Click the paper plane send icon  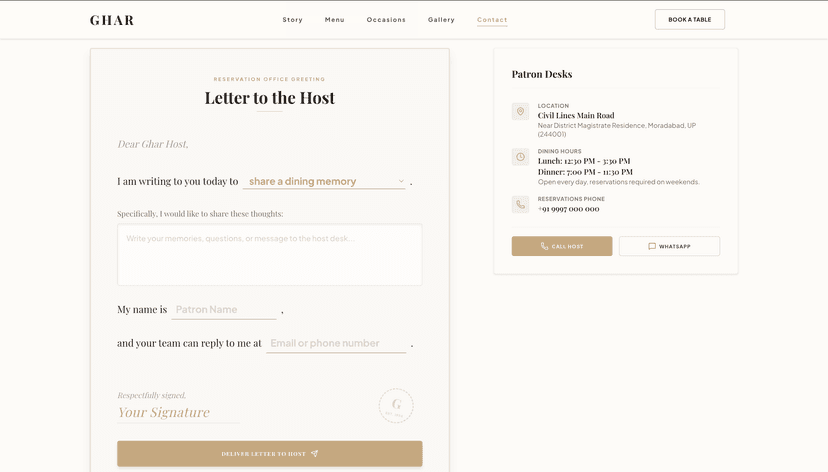click(314, 454)
